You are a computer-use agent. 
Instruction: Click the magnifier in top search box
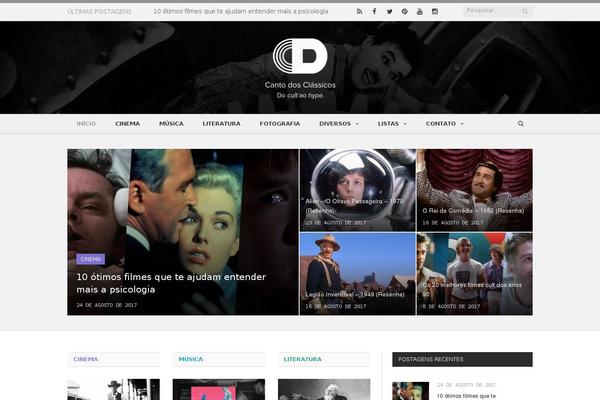[x=525, y=12]
